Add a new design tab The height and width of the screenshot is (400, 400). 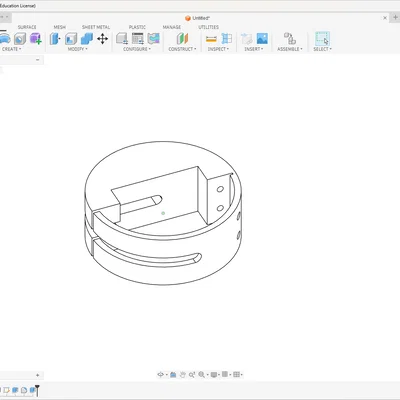395,17
